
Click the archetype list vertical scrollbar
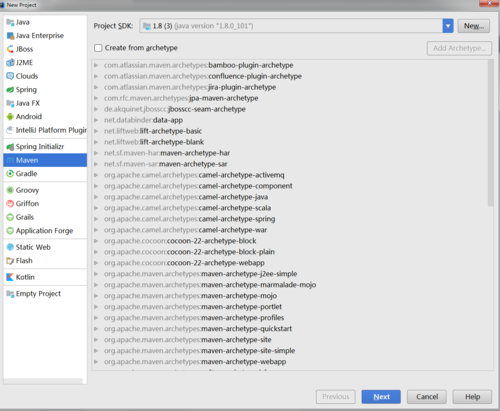click(490, 133)
